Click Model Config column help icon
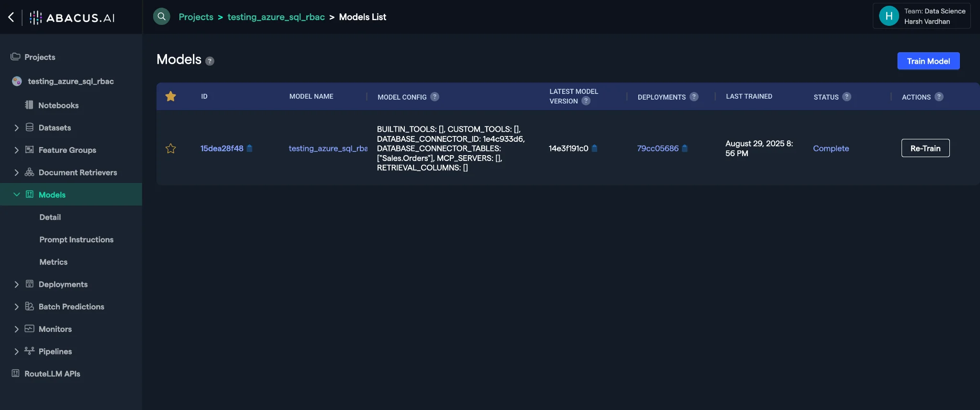This screenshot has height=410, width=980. (x=434, y=97)
